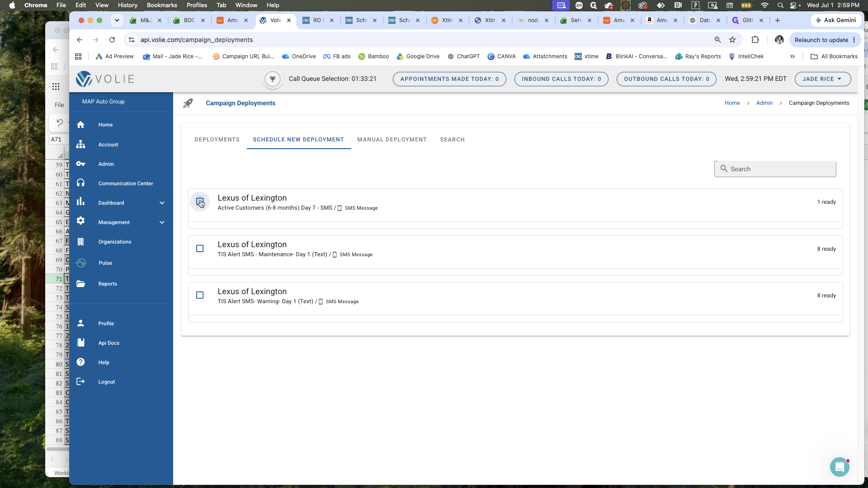Open Chrome tab search dropdown
Image resolution: width=868 pixels, height=488 pixels.
(117, 20)
